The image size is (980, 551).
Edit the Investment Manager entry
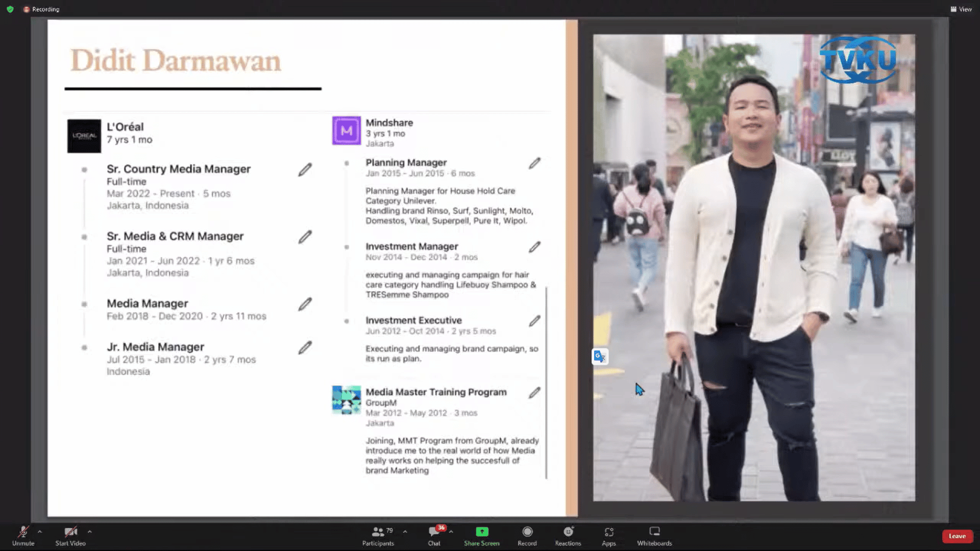[x=534, y=247]
